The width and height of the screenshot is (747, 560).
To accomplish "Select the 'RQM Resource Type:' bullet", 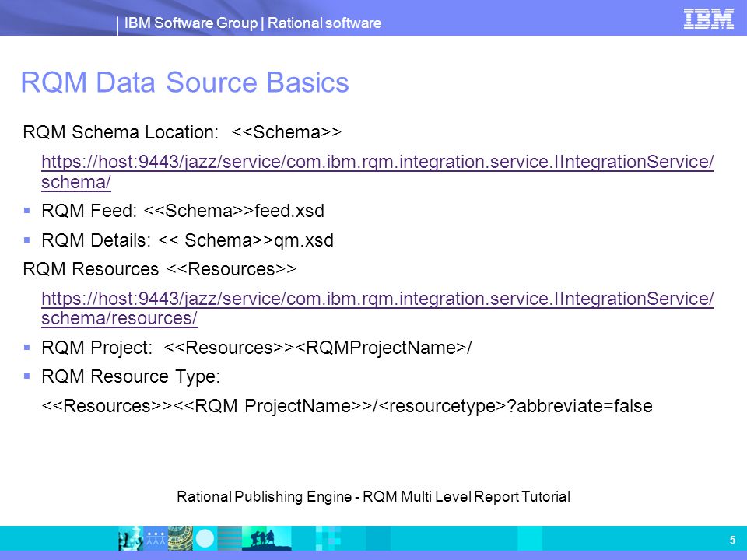I will (x=131, y=376).
